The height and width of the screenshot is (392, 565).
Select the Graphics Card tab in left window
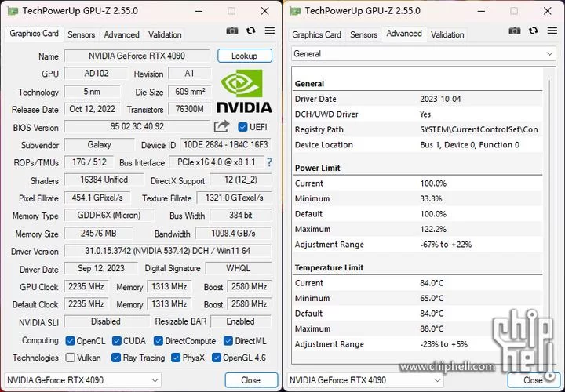[35, 34]
